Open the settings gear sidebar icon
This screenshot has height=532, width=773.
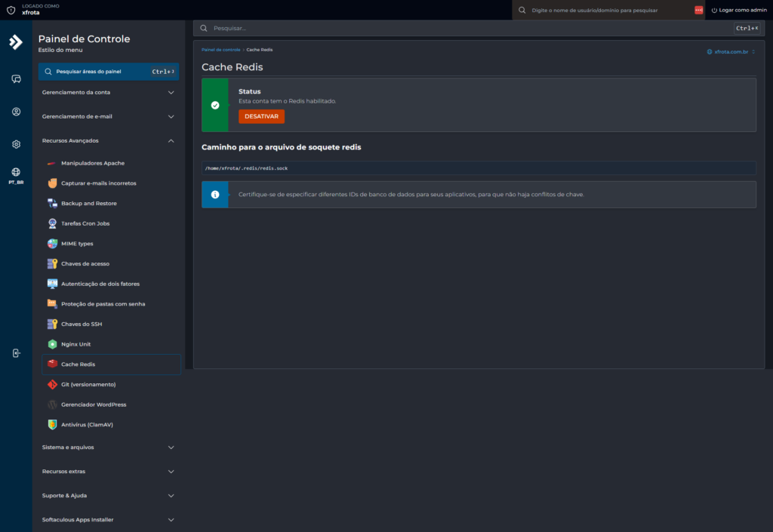pyautogui.click(x=17, y=144)
